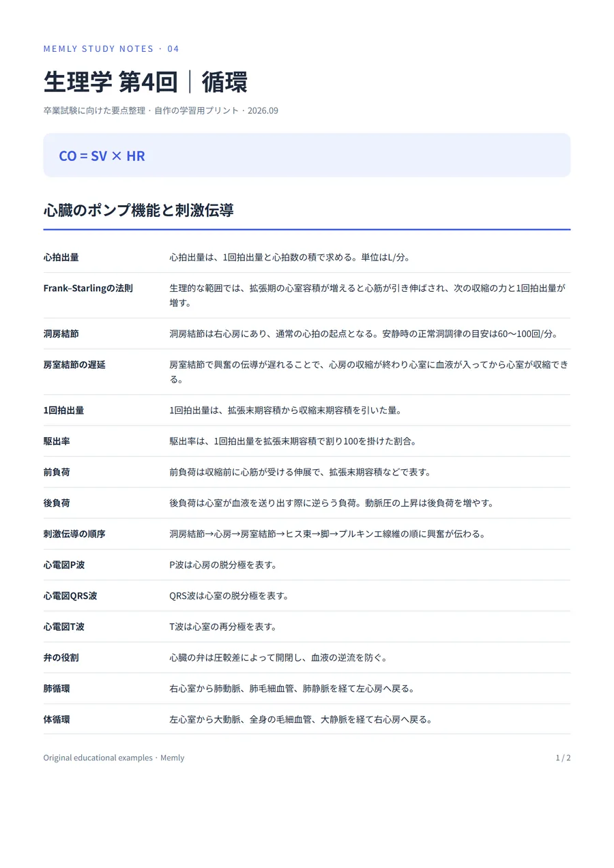614x868 pixels.
Task: Click the term '心拍出量'
Action: point(61,257)
